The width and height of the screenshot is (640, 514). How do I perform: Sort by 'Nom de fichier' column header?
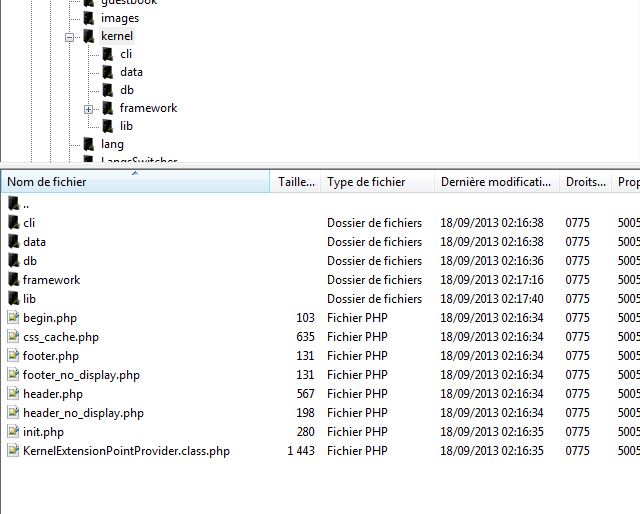pyautogui.click(x=134, y=182)
